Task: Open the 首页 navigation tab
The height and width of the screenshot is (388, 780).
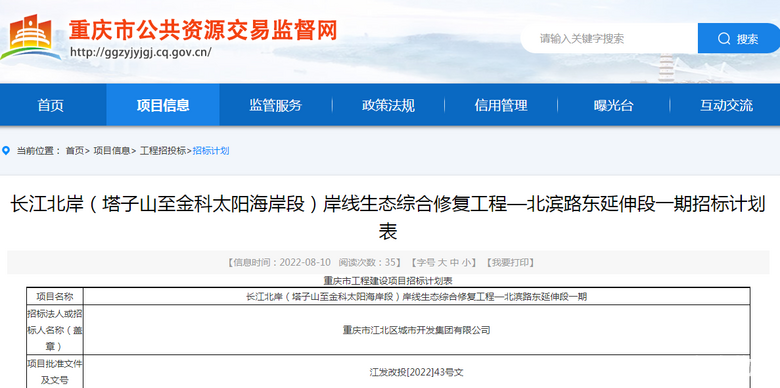Action: pos(50,105)
